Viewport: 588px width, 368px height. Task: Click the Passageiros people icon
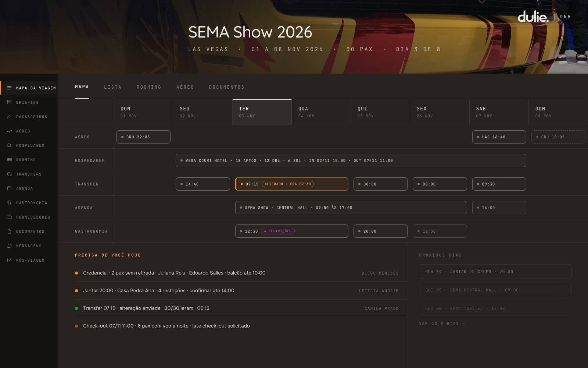pyautogui.click(x=9, y=117)
